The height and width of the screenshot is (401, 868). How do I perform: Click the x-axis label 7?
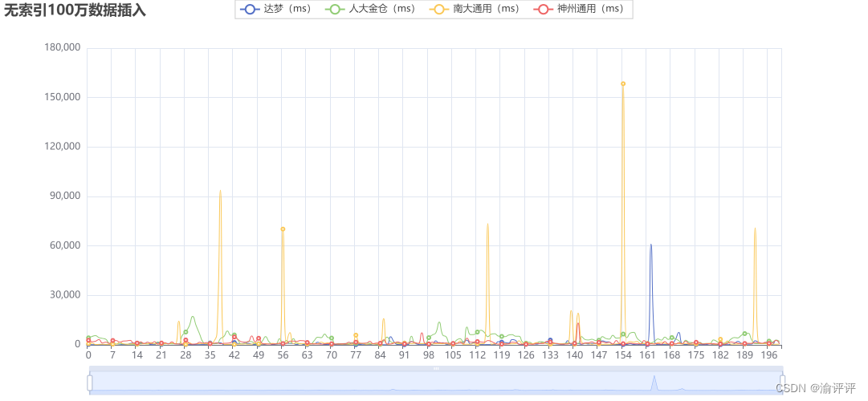click(113, 355)
